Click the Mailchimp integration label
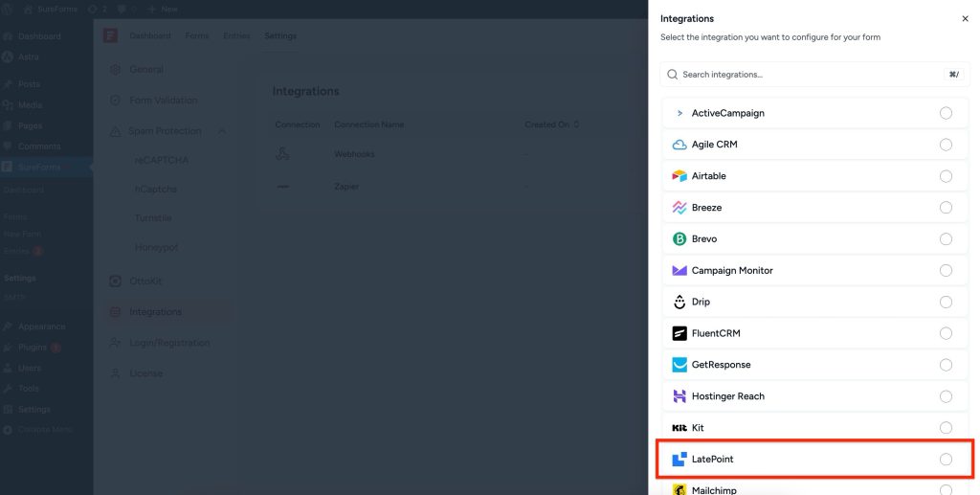 tap(714, 490)
